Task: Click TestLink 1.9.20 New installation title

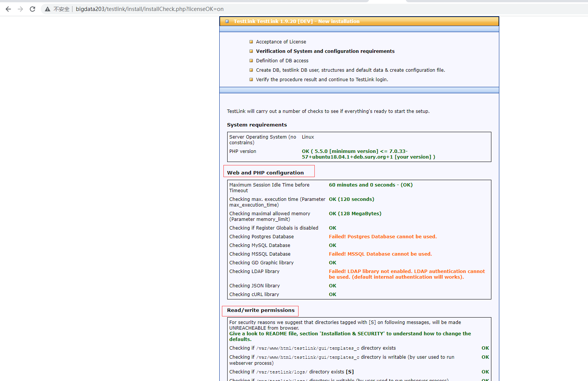Action: click(297, 22)
